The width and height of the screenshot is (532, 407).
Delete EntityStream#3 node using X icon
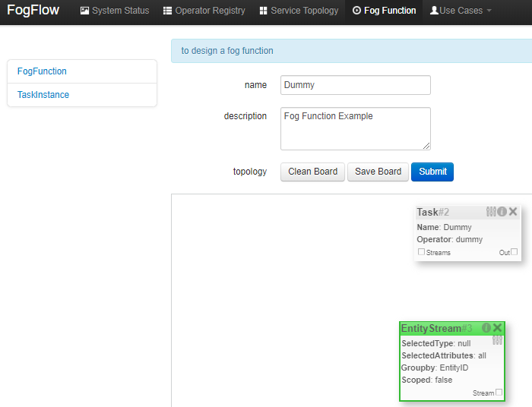498,328
